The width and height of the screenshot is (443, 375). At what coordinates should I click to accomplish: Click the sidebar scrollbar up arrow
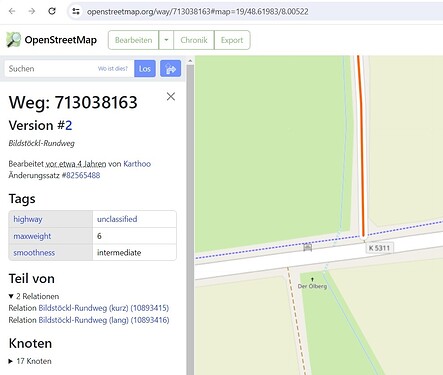coord(190,61)
